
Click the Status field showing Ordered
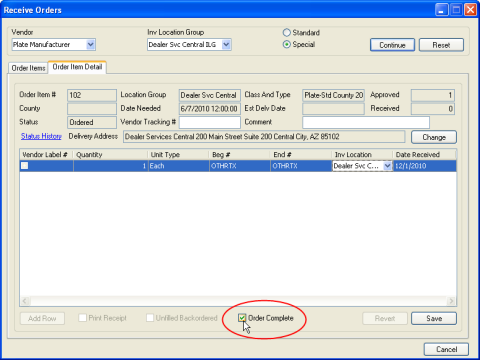[92, 122]
